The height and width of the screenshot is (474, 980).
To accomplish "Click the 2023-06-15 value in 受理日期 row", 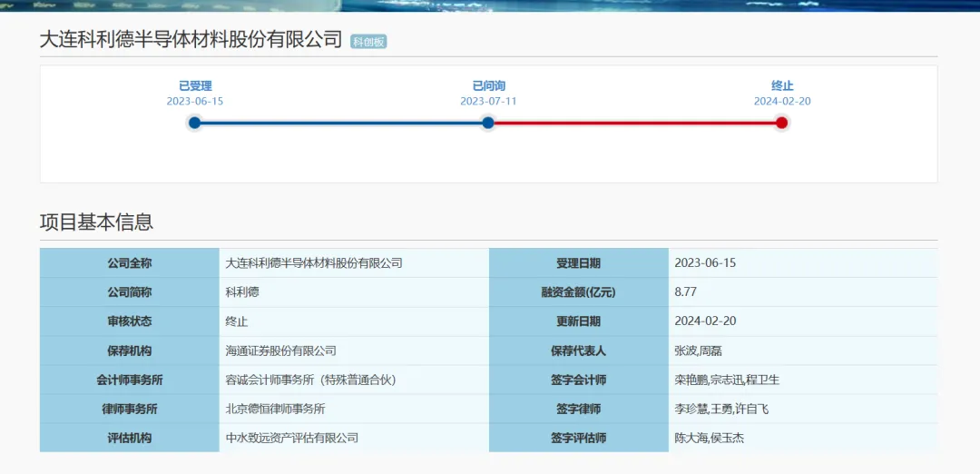I will tap(706, 262).
